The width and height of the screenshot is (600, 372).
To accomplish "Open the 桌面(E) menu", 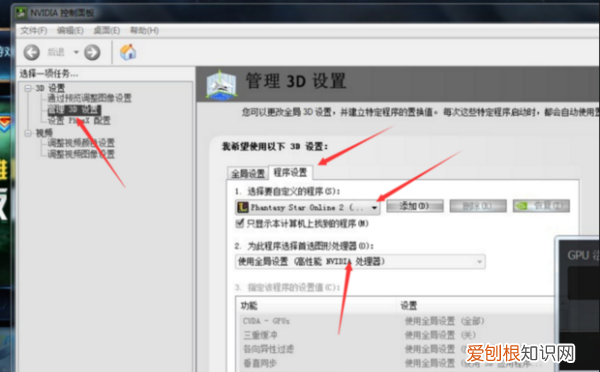I will point(107,31).
